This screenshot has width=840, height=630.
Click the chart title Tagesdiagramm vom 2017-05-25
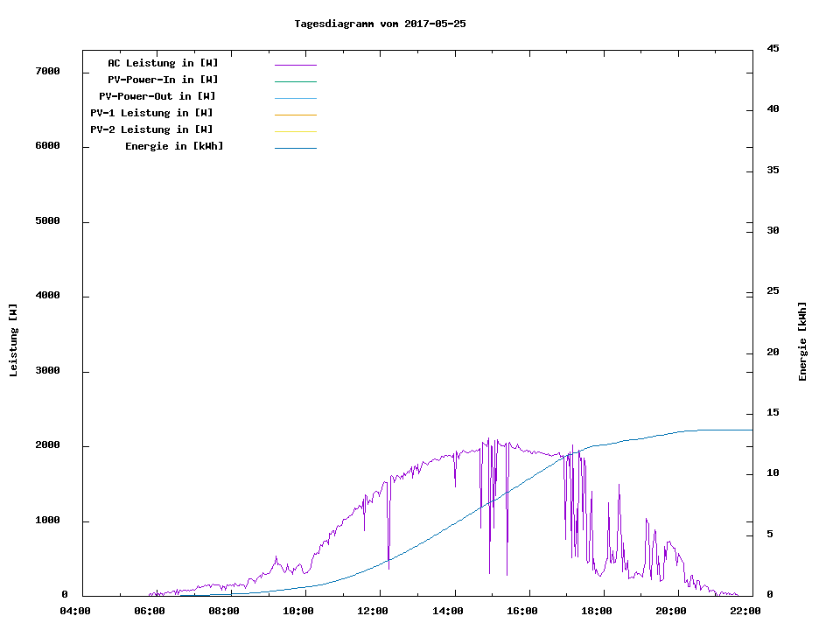(x=380, y=24)
